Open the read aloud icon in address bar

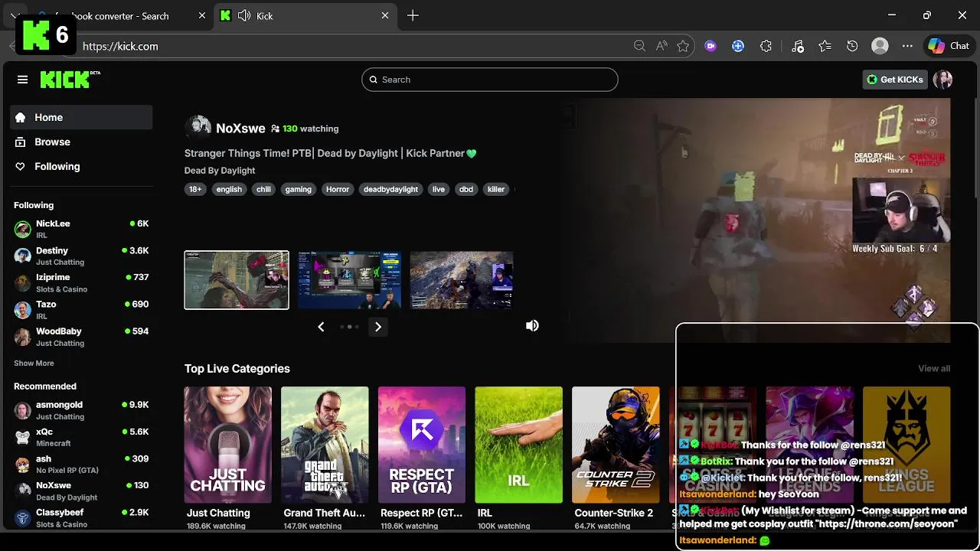(x=661, y=46)
